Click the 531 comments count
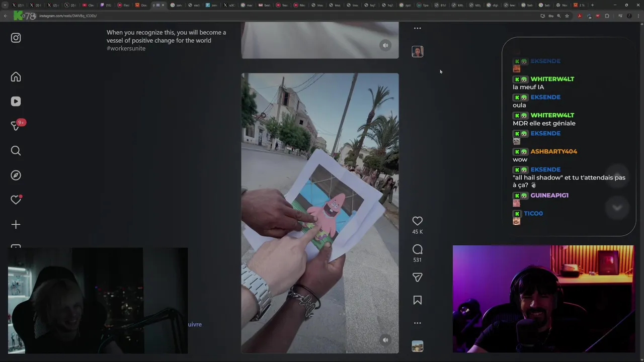This screenshot has width=644, height=362. pos(417,260)
